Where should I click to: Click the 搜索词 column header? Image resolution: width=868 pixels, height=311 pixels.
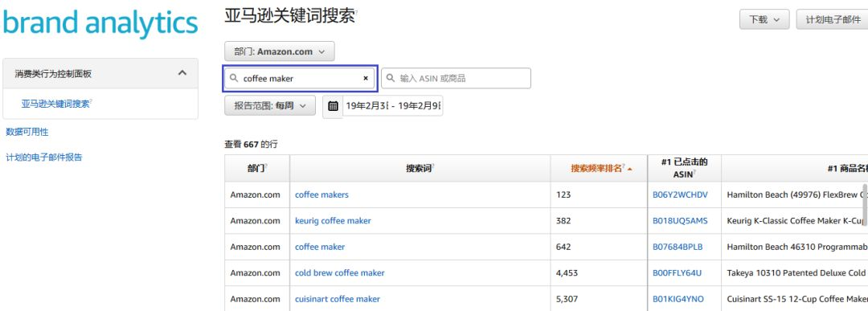pyautogui.click(x=420, y=168)
